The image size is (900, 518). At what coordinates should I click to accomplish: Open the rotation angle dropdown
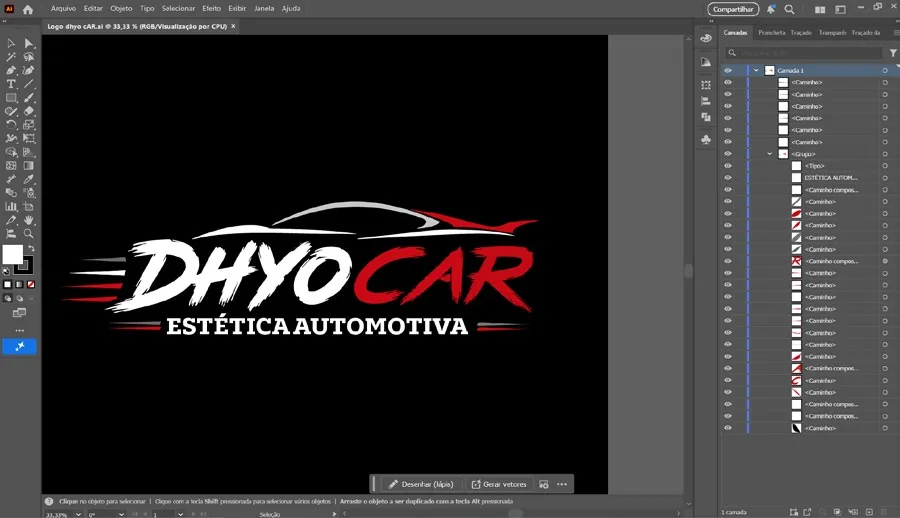(x=121, y=515)
